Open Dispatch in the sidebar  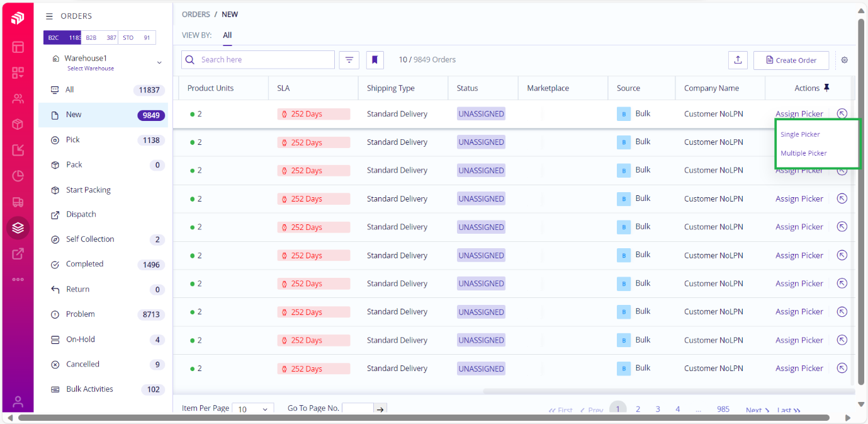point(103,214)
